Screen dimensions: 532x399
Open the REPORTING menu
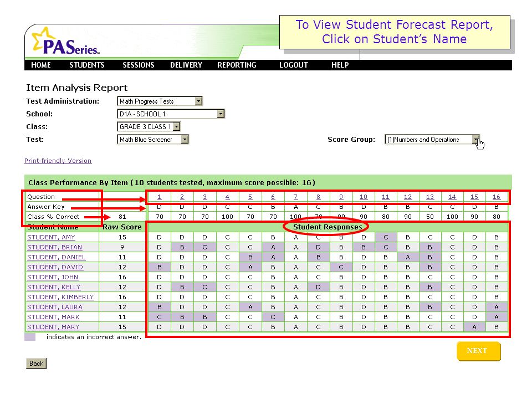[237, 65]
